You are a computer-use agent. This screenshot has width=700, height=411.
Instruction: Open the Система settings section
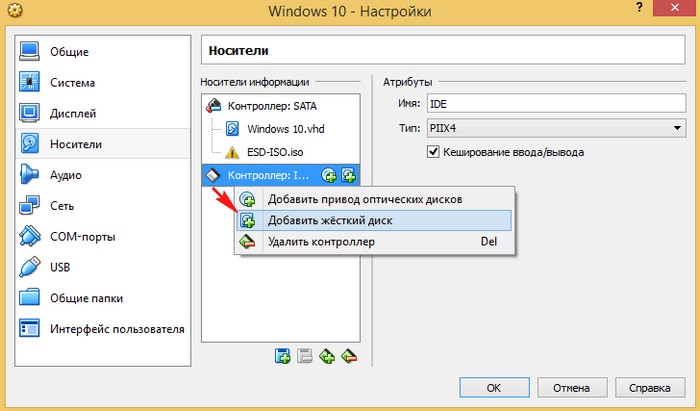pyautogui.click(x=71, y=82)
